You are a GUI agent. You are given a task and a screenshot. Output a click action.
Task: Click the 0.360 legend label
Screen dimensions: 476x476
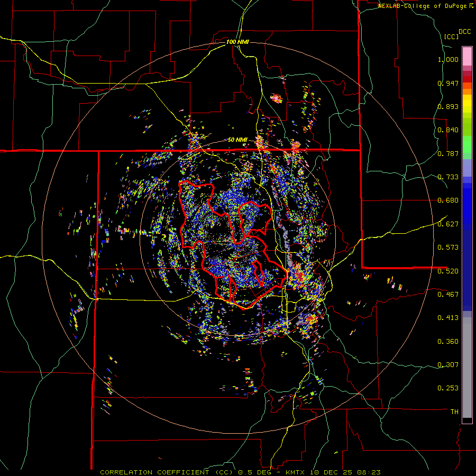click(448, 342)
